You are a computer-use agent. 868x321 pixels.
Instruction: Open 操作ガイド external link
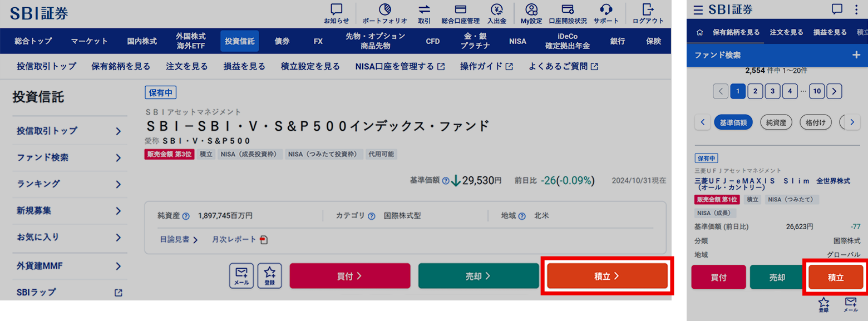[x=486, y=66]
